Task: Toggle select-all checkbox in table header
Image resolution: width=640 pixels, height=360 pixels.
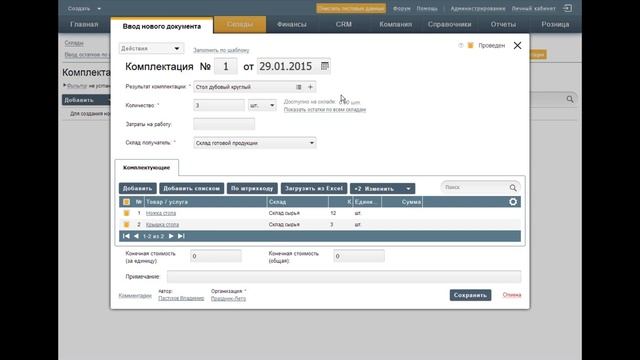Action: 127,202
